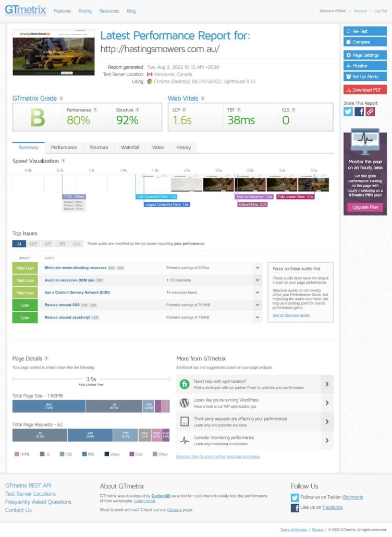Viewport: 392px width, 537px height.
Task: Click the WordPress logo icon
Action: 185,402
